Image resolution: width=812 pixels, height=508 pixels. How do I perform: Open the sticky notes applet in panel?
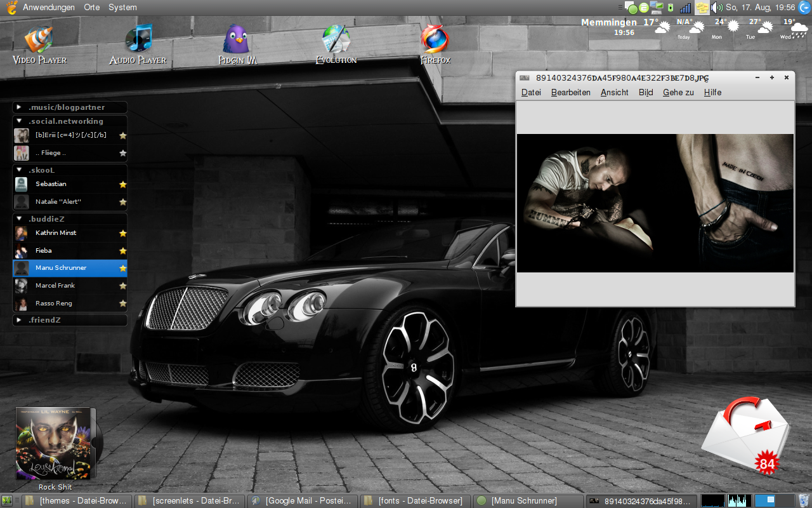click(702, 8)
